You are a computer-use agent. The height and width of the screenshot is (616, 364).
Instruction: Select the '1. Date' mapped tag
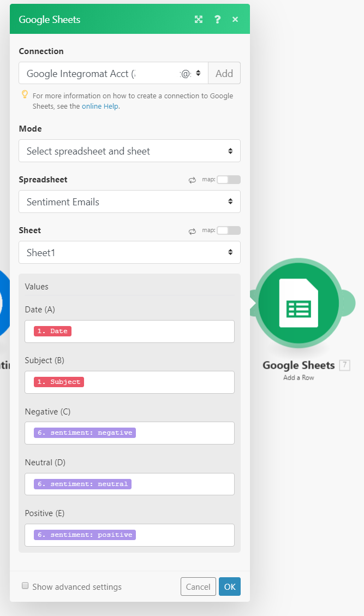tap(52, 331)
